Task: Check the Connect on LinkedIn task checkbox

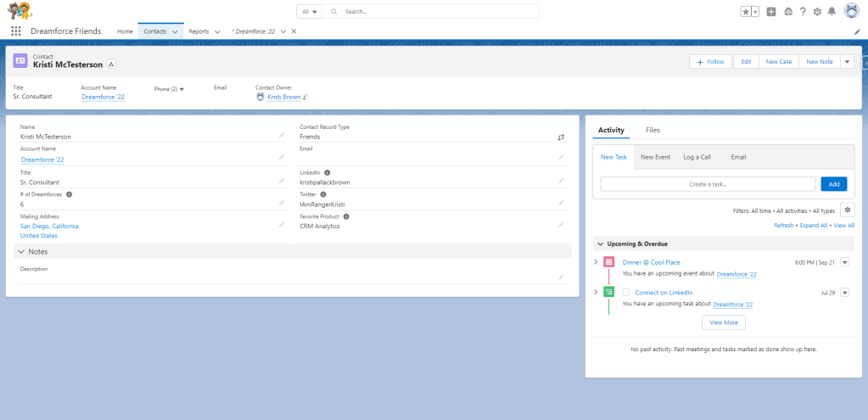Action: (x=626, y=293)
